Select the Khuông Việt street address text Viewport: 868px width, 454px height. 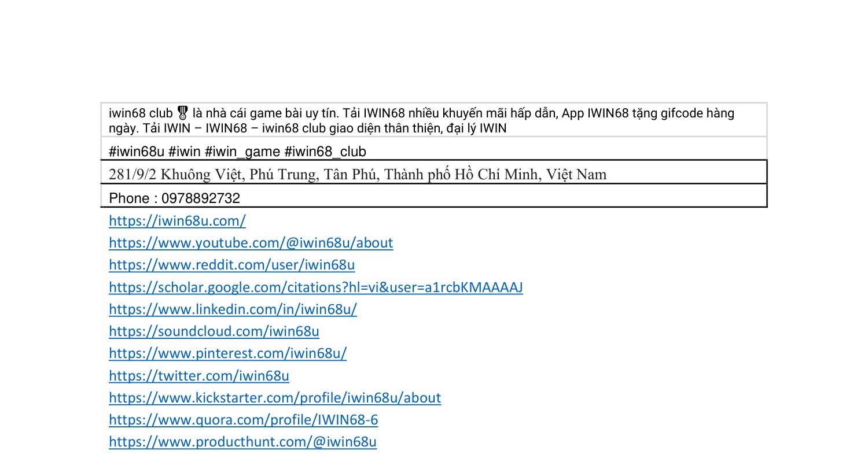pos(358,174)
